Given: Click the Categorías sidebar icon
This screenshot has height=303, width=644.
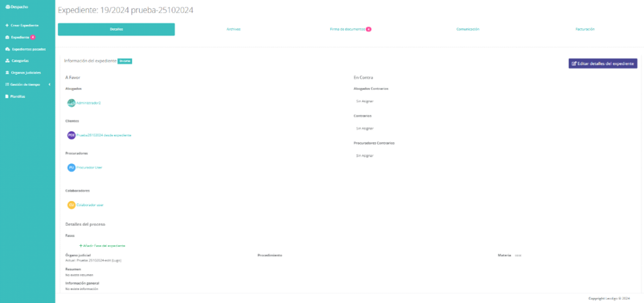Looking at the screenshot, I should click(x=7, y=61).
